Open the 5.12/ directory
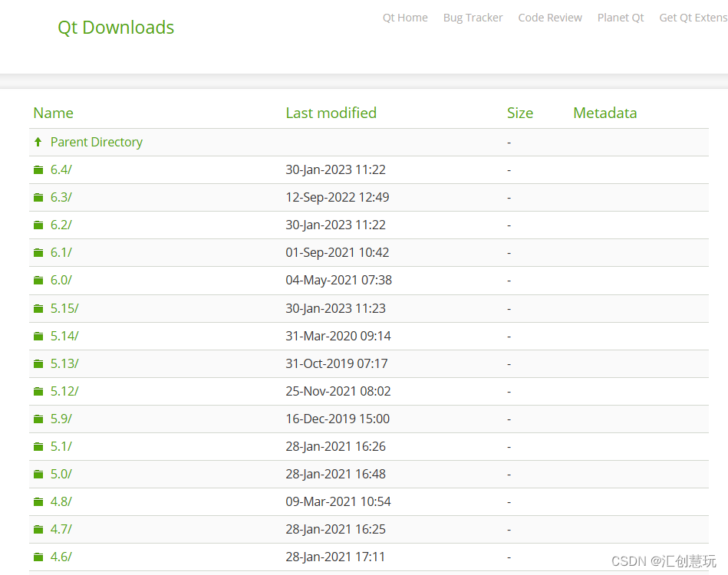This screenshot has height=575, width=728. [64, 391]
